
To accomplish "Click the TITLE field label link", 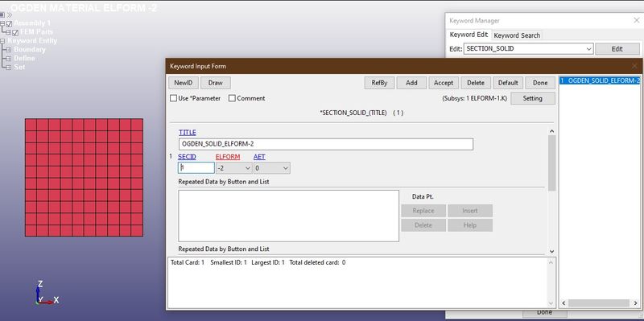I will pyautogui.click(x=188, y=133).
